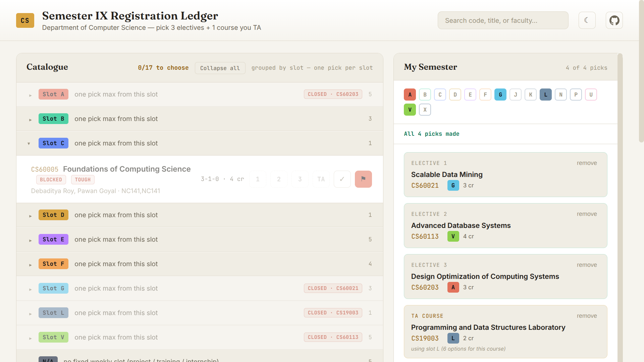
Task: Click the 4 of 4 picks label
Action: coord(587,68)
